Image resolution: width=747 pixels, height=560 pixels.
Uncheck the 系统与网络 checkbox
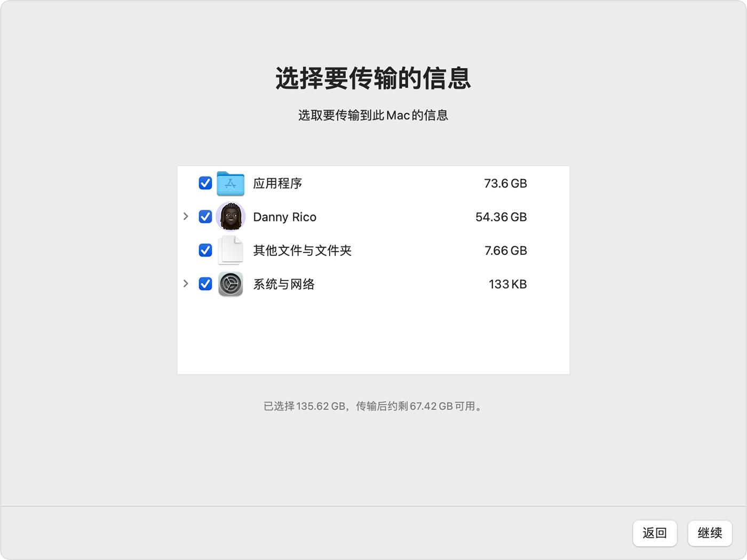click(205, 284)
